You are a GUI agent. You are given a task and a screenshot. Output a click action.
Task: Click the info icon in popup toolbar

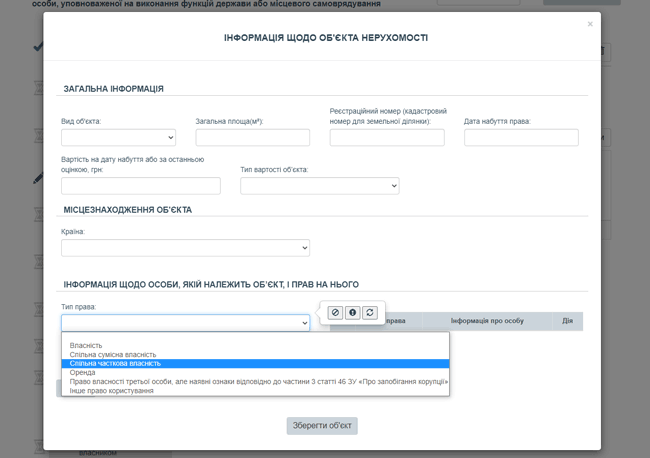(x=353, y=313)
